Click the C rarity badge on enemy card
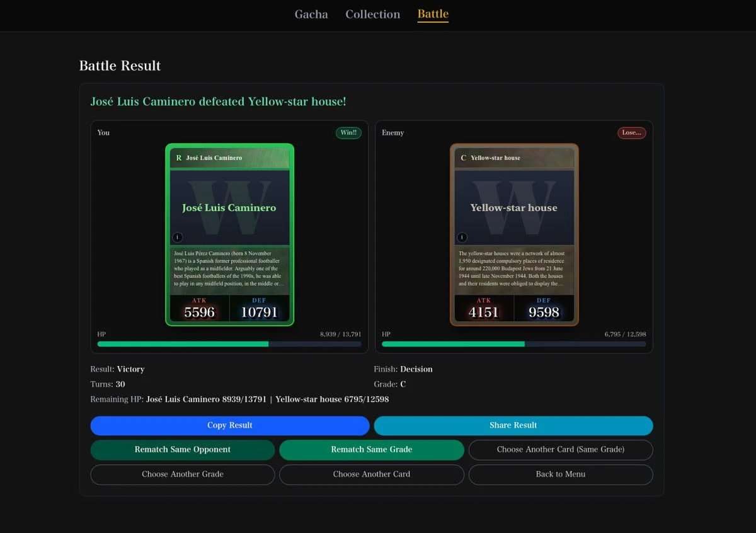The height and width of the screenshot is (533, 756). click(463, 158)
